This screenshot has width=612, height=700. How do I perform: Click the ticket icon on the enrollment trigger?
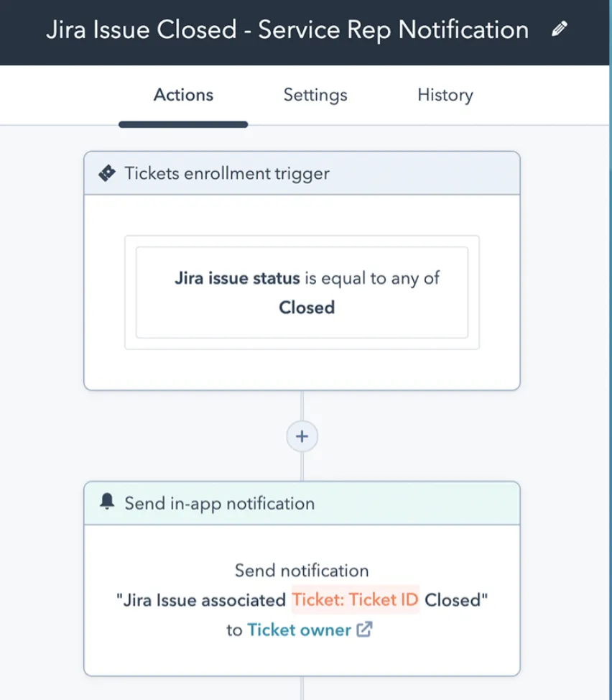coord(106,172)
